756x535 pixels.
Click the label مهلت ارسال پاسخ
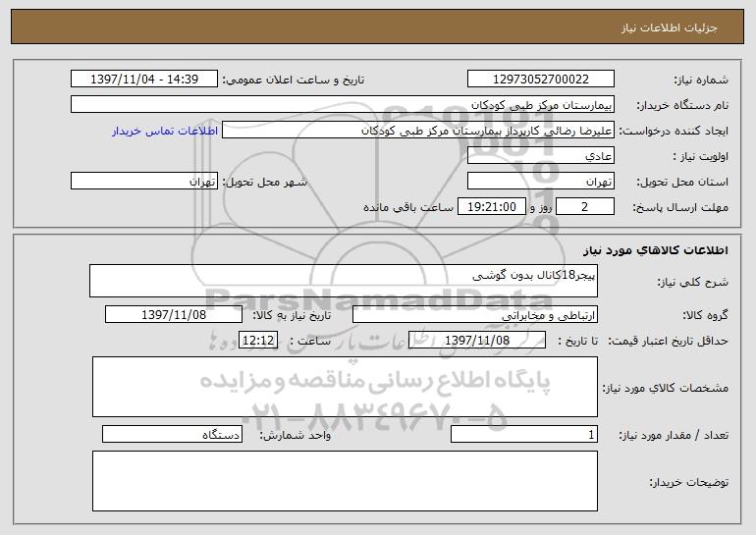coord(680,208)
